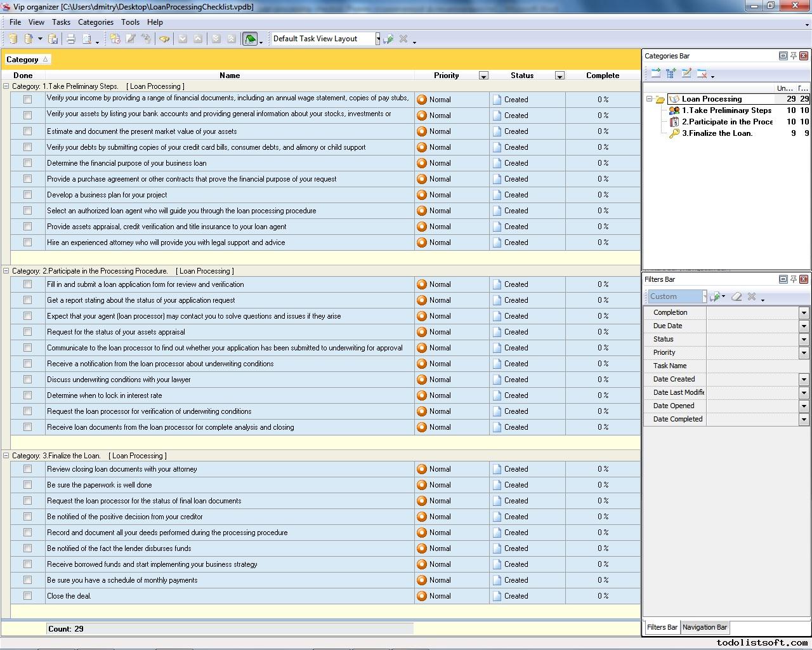This screenshot has height=650, width=812.
Task: Click the Print icon in the main toolbar
Action: coord(71,39)
